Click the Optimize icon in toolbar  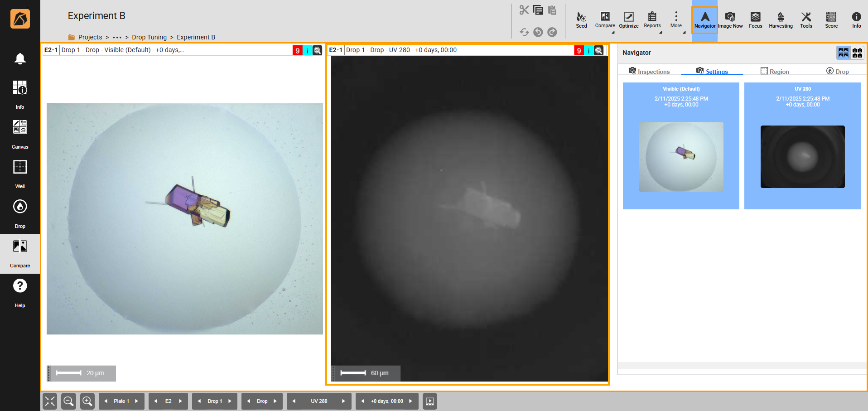coord(628,20)
